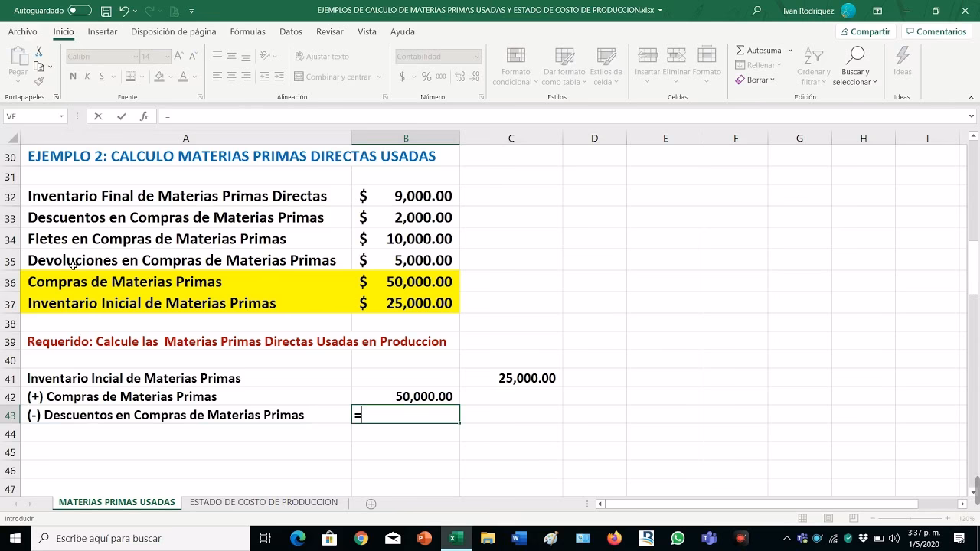Confirm formula entry with checkmark icon

[121, 116]
